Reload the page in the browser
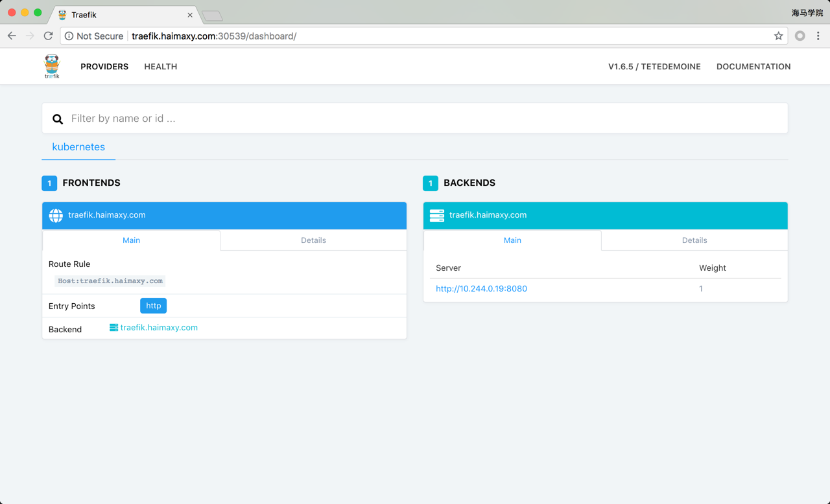830x504 pixels. click(48, 36)
